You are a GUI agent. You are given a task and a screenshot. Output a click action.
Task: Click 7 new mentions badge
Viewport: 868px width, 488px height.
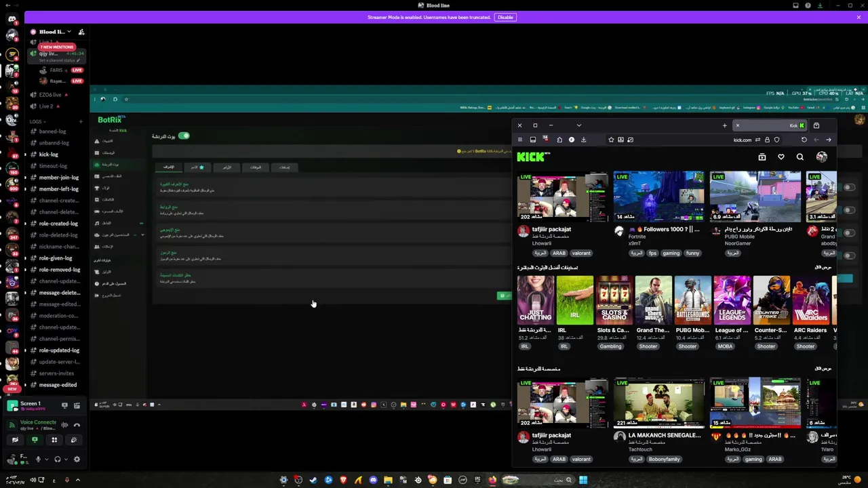pos(57,47)
